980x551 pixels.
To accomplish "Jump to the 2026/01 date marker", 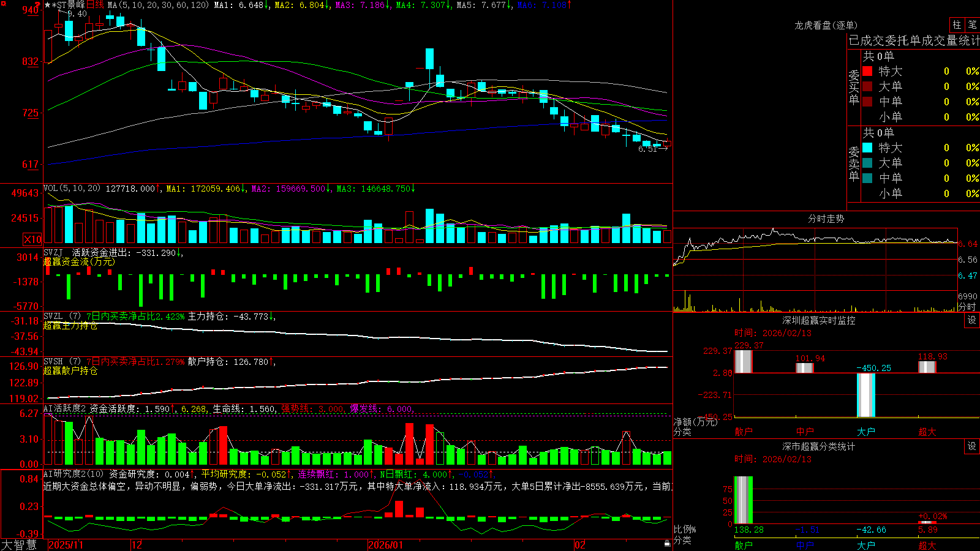I will (x=386, y=545).
